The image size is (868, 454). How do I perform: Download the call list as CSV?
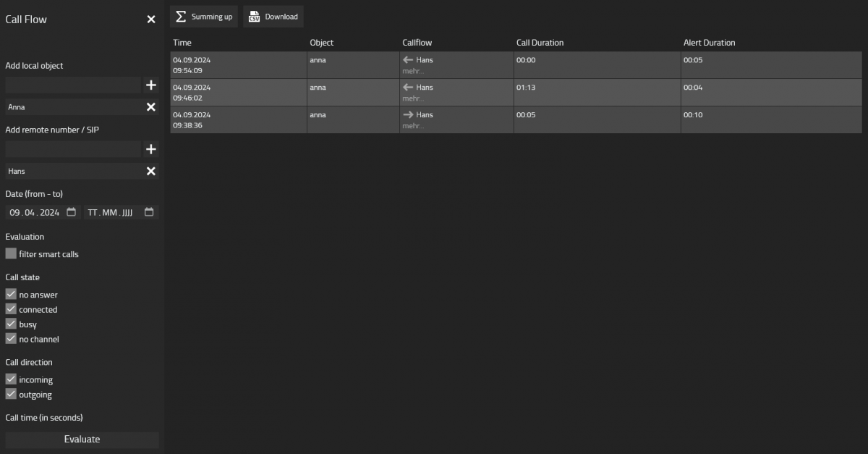273,17
